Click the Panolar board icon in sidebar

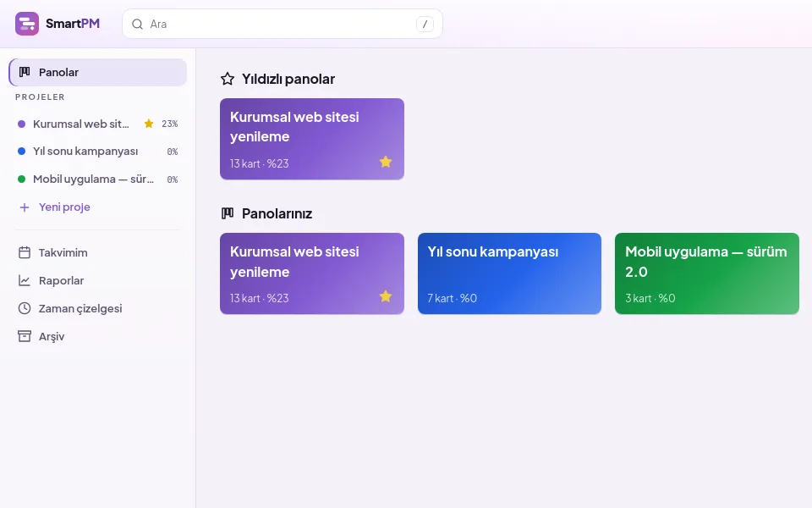pos(25,72)
